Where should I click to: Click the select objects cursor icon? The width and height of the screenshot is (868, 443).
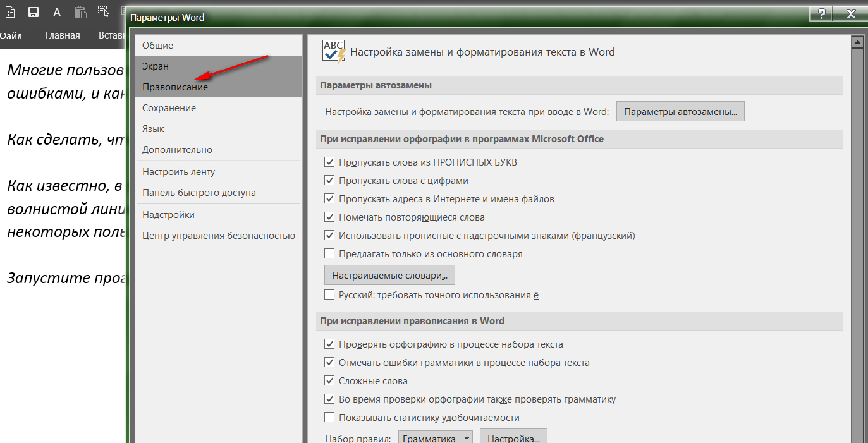tap(103, 11)
